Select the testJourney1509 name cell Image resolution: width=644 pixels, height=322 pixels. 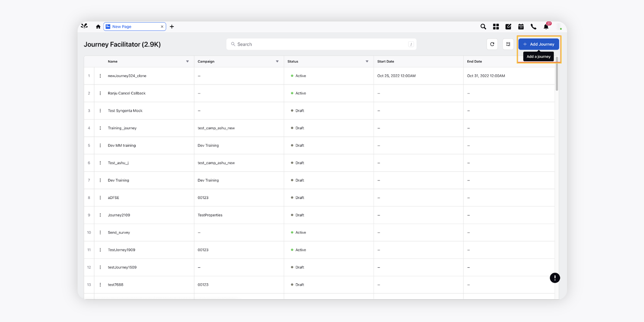click(x=122, y=267)
